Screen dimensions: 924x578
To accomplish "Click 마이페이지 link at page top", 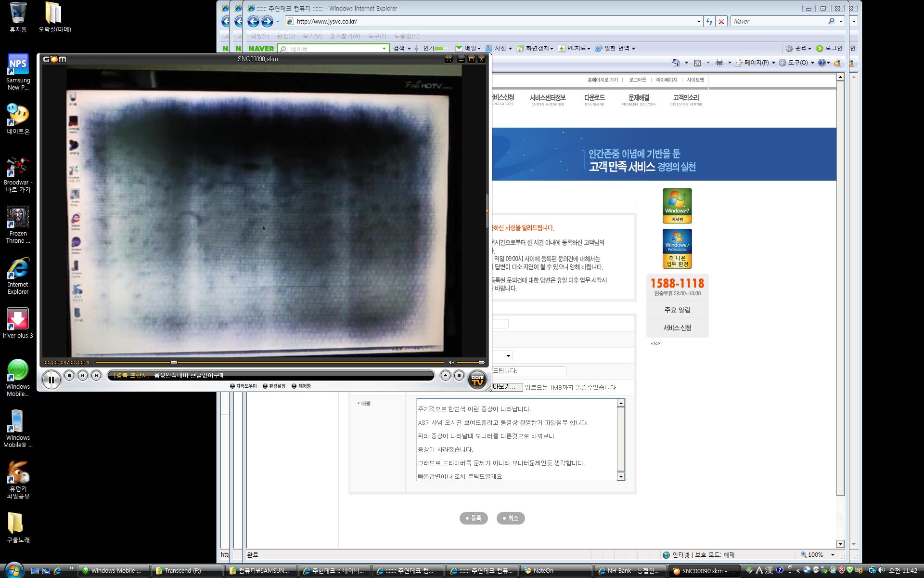I will point(667,80).
